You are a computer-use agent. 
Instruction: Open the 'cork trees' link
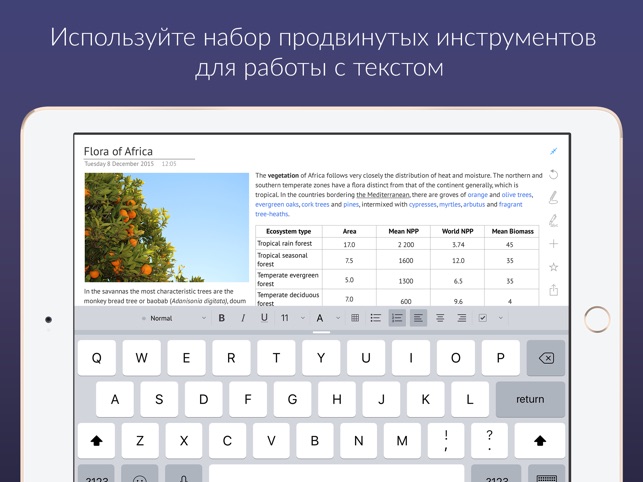(315, 204)
